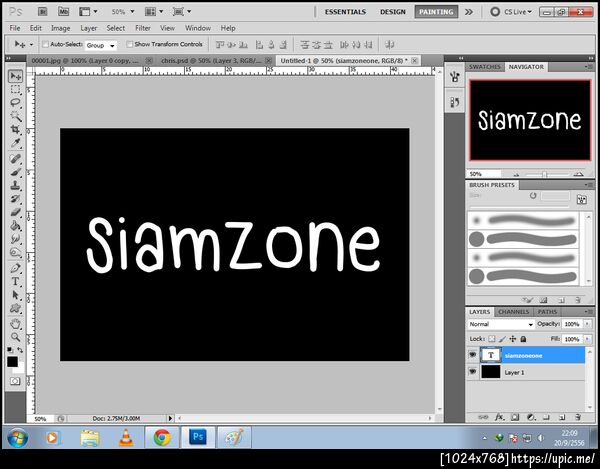
Task: Create a new layer
Action: click(562, 417)
